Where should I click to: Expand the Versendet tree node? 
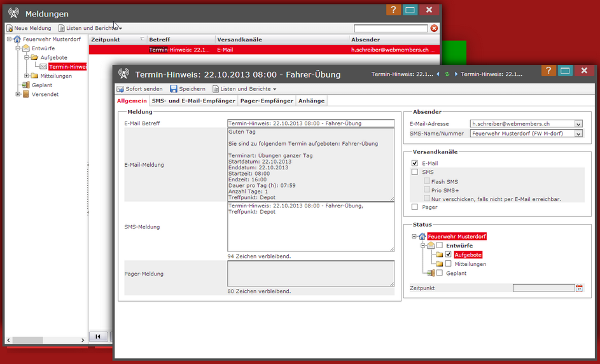click(18, 94)
